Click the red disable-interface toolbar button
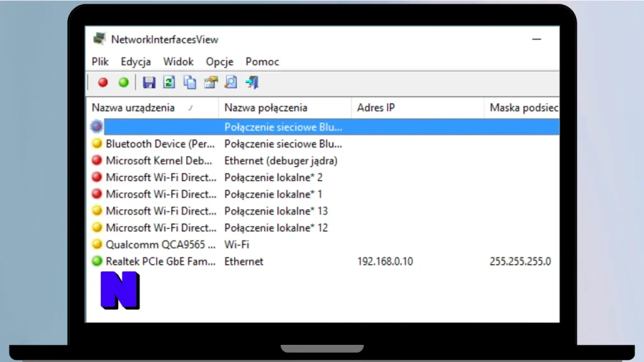The width and height of the screenshot is (644, 362). pos(103,82)
